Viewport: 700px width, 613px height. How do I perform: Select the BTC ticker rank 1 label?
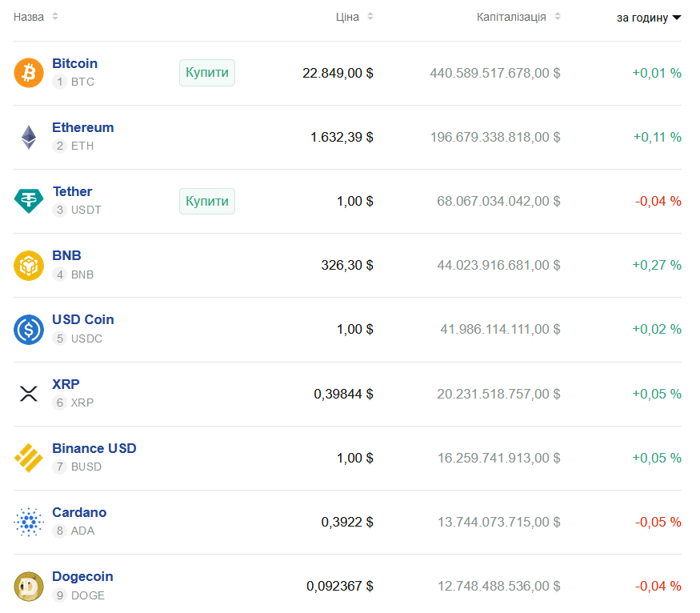(x=74, y=82)
